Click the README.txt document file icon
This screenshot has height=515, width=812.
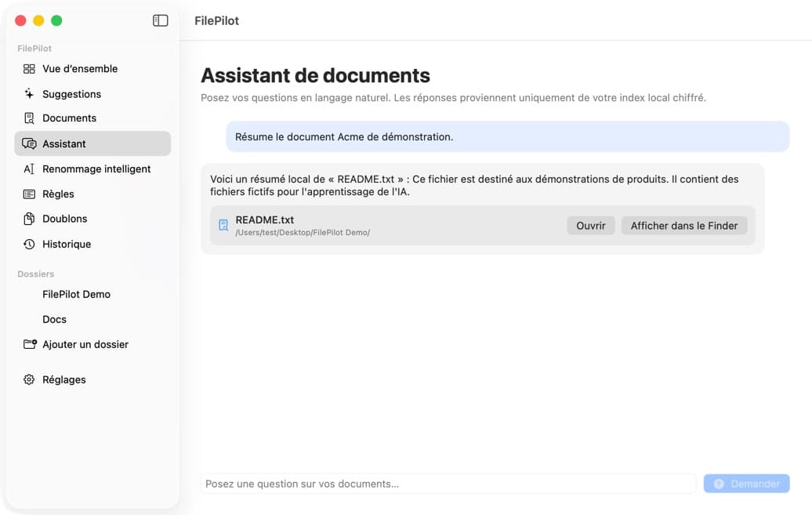click(x=223, y=226)
